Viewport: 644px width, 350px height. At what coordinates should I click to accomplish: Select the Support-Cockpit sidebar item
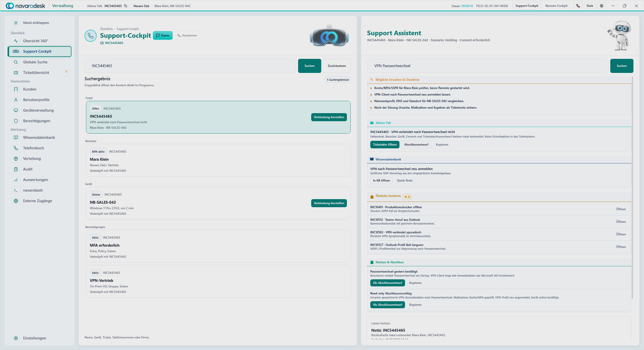coord(39,51)
